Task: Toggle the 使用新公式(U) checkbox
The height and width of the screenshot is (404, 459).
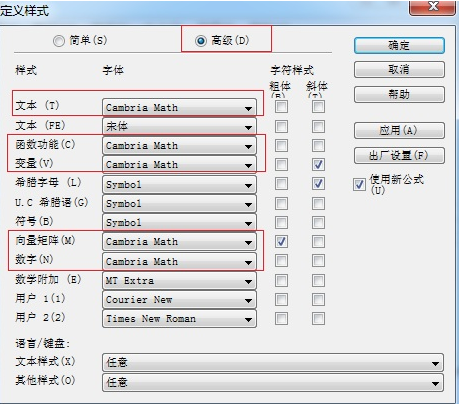Action: pyautogui.click(x=359, y=184)
